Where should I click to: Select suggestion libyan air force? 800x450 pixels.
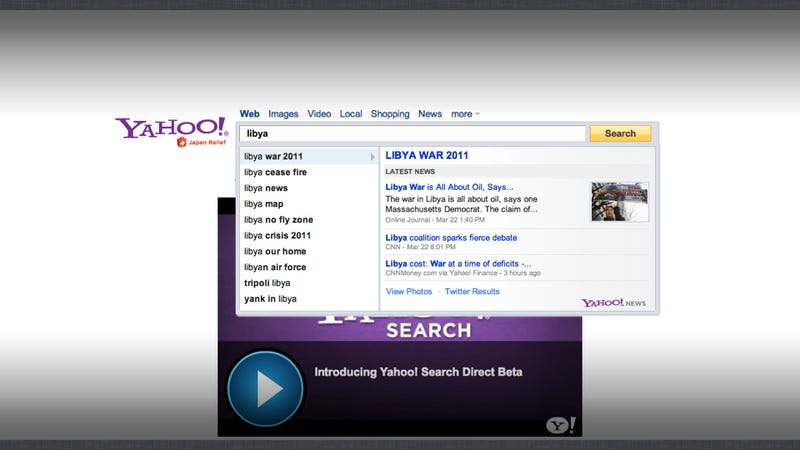309,267
